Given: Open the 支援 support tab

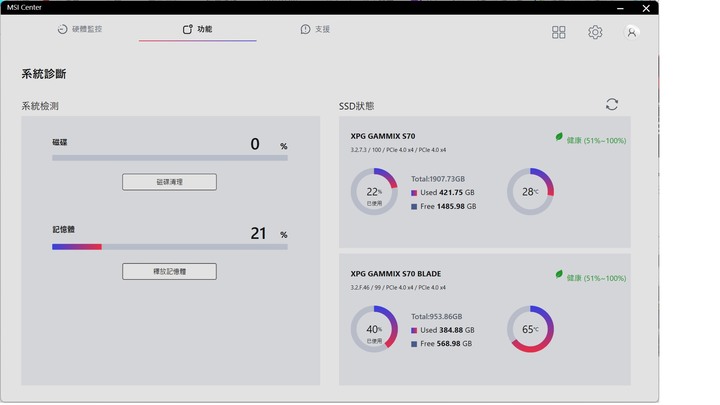Looking at the screenshot, I should (x=315, y=29).
